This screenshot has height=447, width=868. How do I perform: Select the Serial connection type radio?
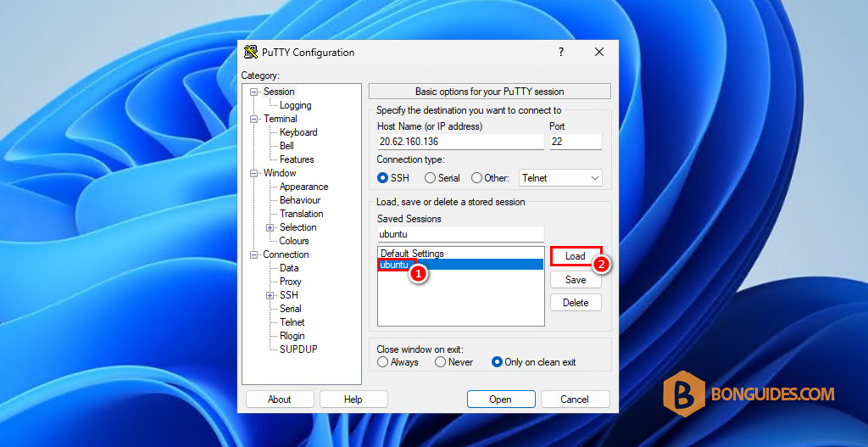(x=430, y=178)
